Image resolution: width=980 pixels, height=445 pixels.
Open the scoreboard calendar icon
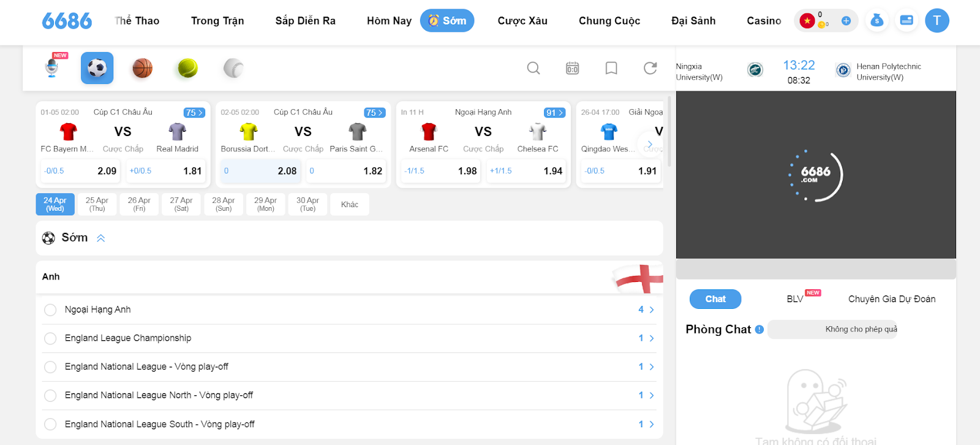(x=572, y=68)
